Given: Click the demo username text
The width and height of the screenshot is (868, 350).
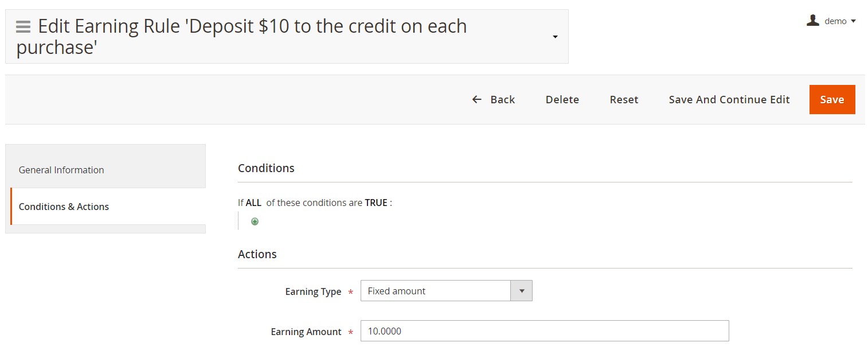Looking at the screenshot, I should point(835,21).
